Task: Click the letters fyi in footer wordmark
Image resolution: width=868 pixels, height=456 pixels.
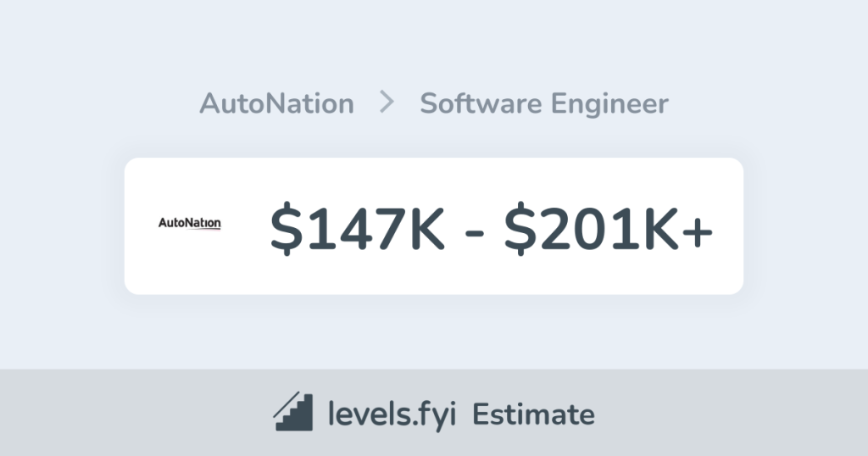Action: coord(439,414)
